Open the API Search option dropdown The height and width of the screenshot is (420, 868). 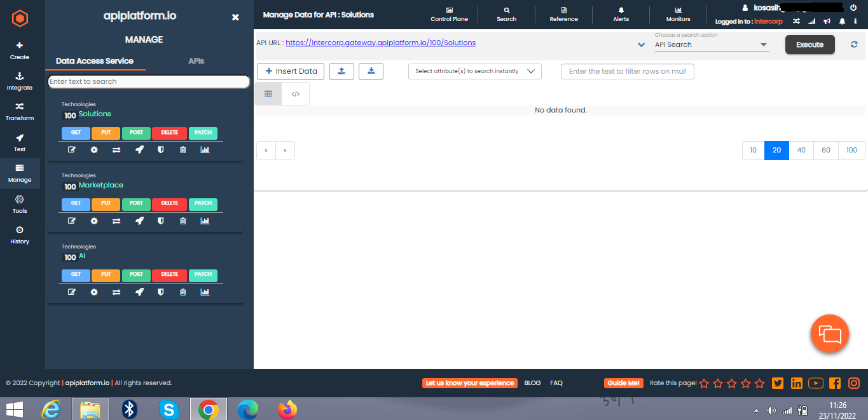coord(712,45)
